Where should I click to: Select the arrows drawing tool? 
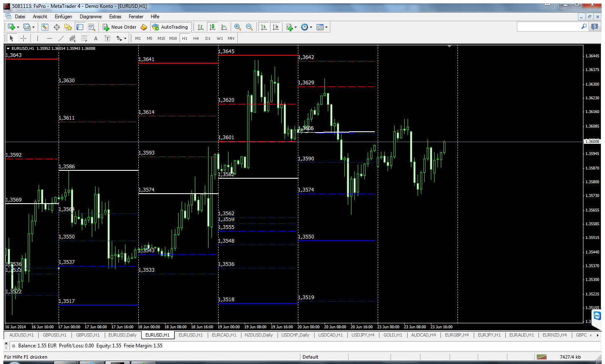click(x=119, y=38)
